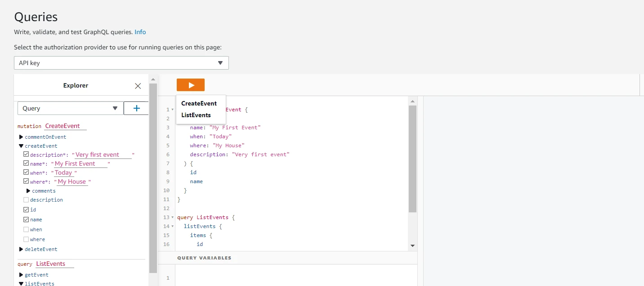The height and width of the screenshot is (286, 644).
Task: Open the Info link
Action: (140, 32)
